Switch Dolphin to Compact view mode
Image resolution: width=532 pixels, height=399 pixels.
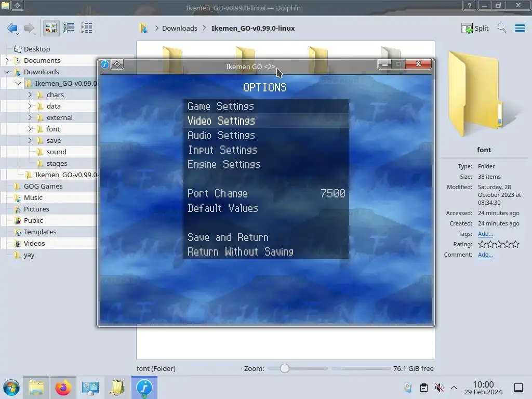[x=69, y=28]
